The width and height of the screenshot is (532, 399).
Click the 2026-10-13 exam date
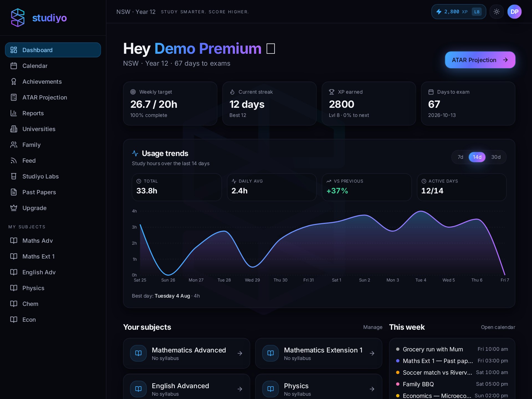point(442,115)
